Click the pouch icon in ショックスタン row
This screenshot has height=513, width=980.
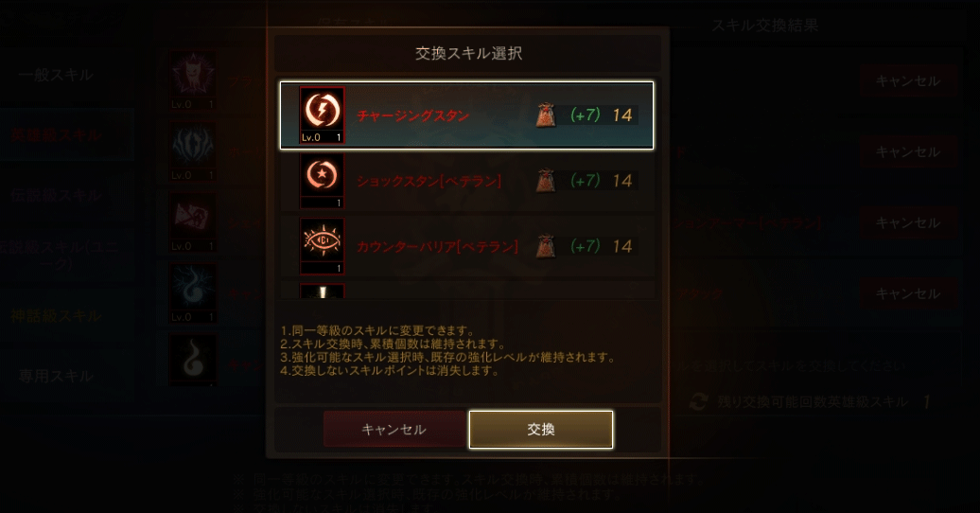546,181
